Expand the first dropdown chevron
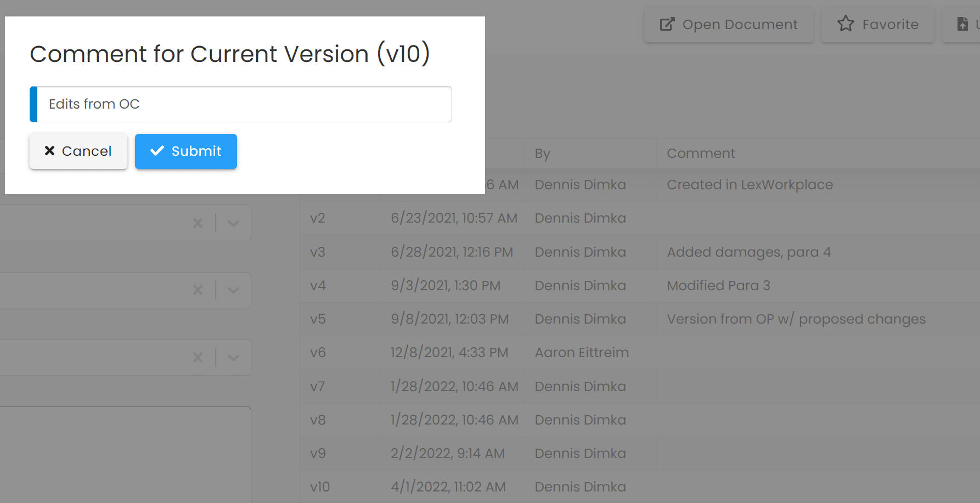 [233, 223]
